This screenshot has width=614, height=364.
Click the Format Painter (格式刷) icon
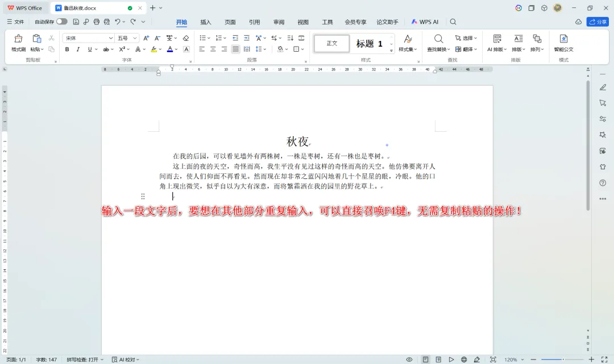[18, 39]
